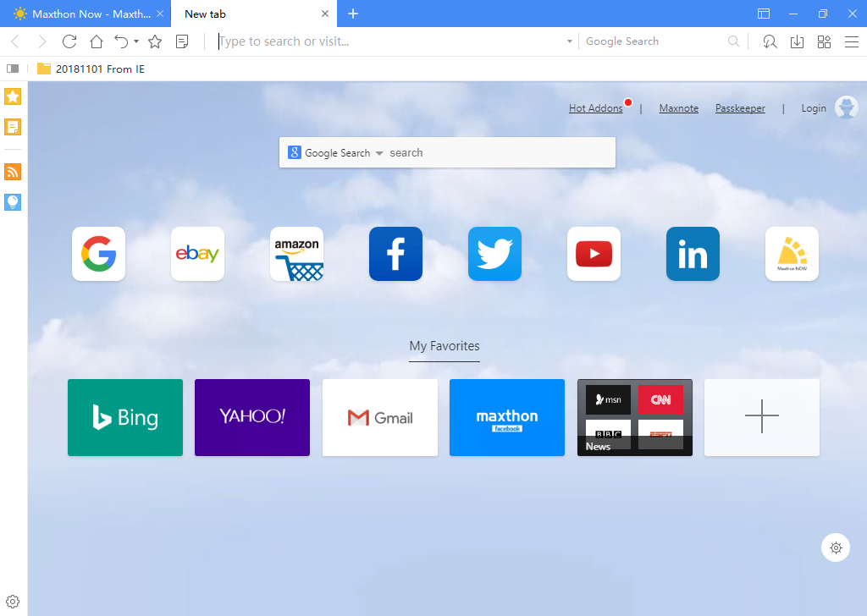Open the Bing favorite thumbnail
The height and width of the screenshot is (616, 867).
[x=125, y=418]
